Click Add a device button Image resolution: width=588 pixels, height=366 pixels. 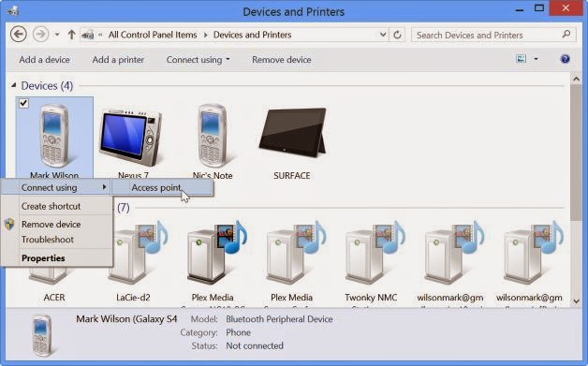click(44, 60)
